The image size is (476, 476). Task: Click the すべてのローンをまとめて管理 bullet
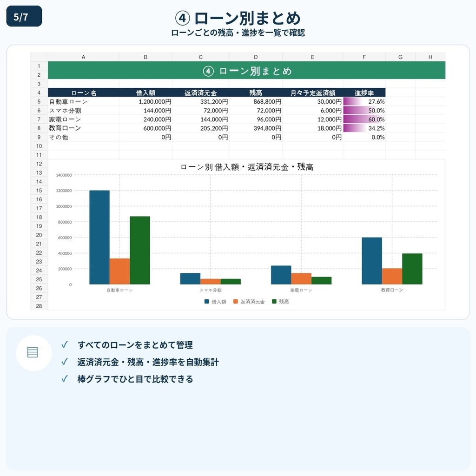pos(135,345)
